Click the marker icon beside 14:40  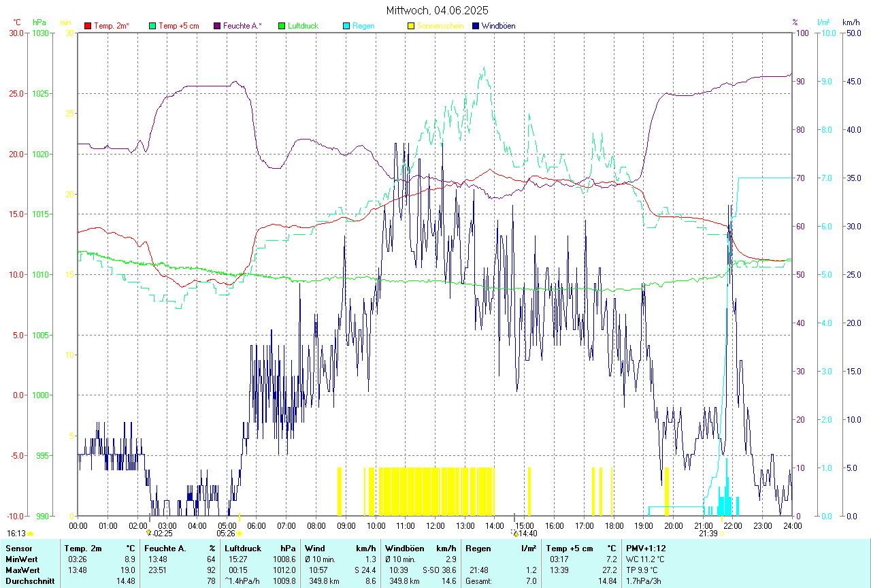pos(516,534)
